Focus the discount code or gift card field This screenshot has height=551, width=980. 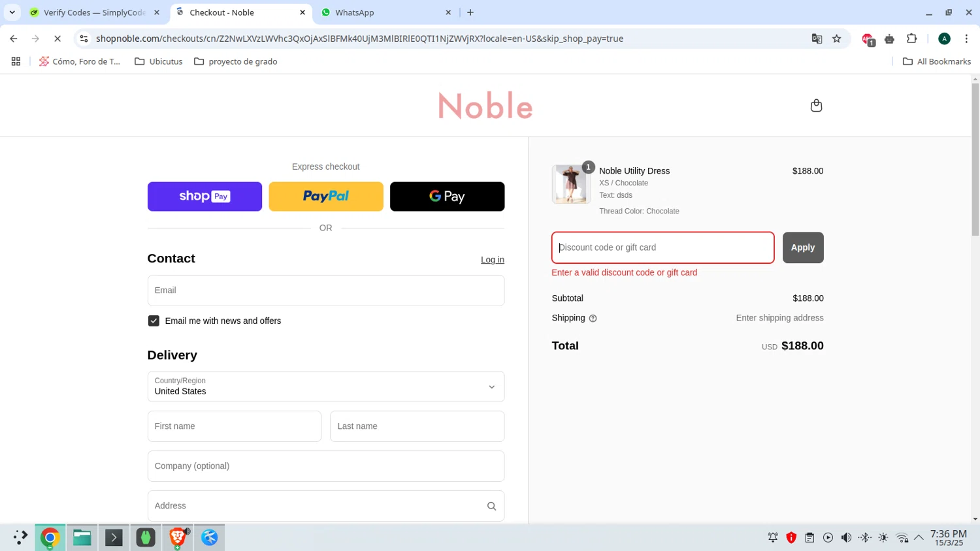[x=662, y=247]
